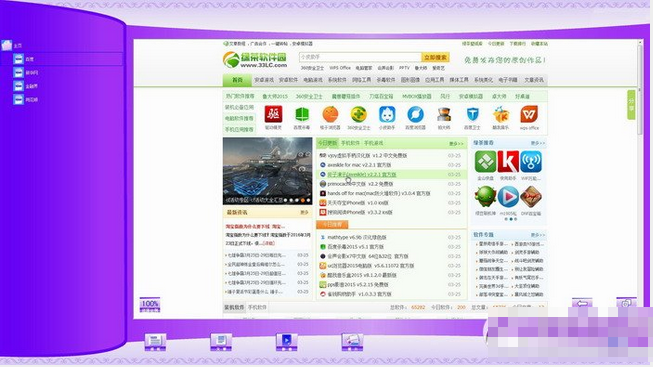
Task: Click the window copy icon beside back arrow
Action: click(x=626, y=303)
